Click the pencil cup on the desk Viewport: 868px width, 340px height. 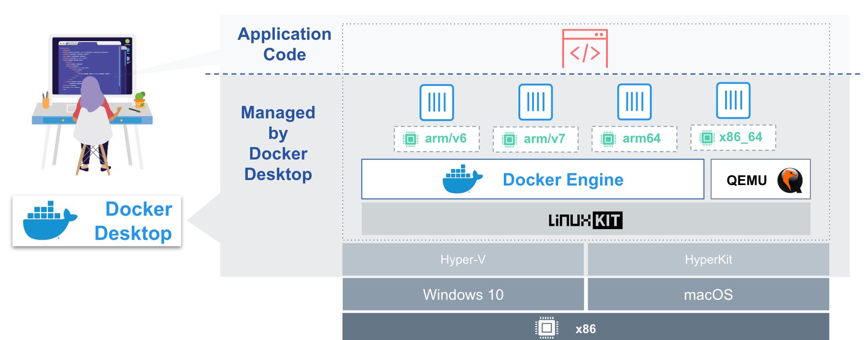click(46, 100)
